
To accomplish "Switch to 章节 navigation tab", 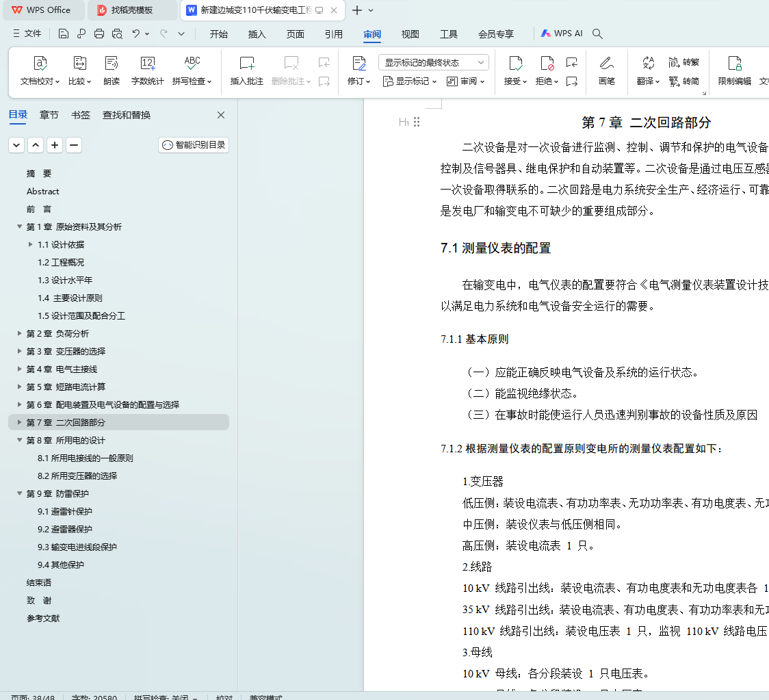I will coord(49,115).
